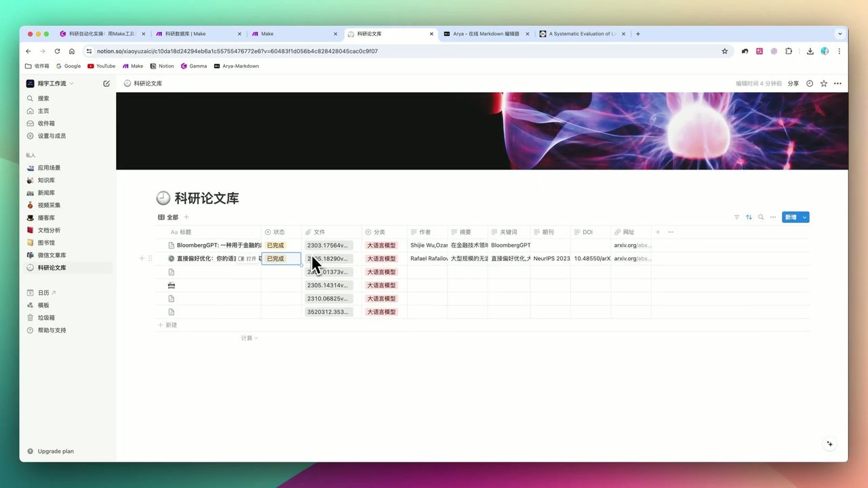The height and width of the screenshot is (488, 868).
Task: Click the 帮助与支持 help icon
Action: click(29, 330)
